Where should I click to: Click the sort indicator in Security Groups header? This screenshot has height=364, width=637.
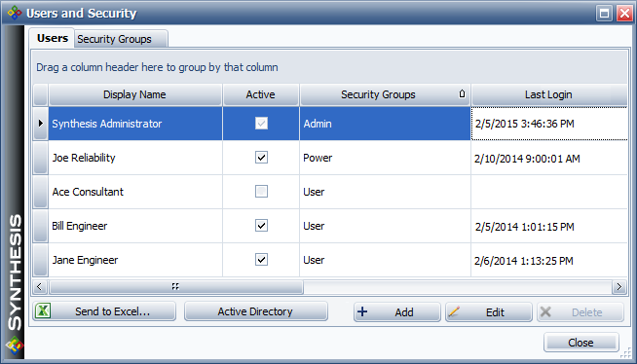coord(462,94)
